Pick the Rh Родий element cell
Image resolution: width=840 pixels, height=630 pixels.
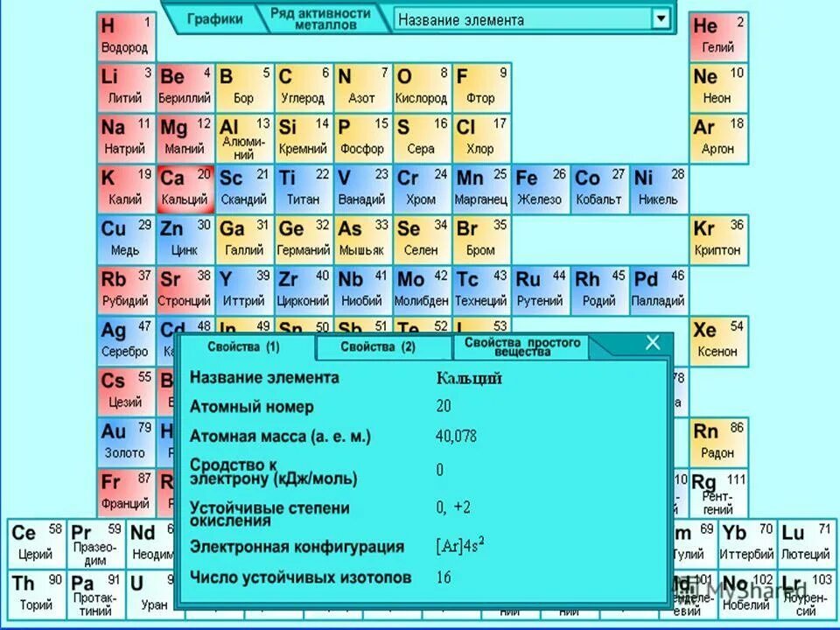tap(600, 290)
